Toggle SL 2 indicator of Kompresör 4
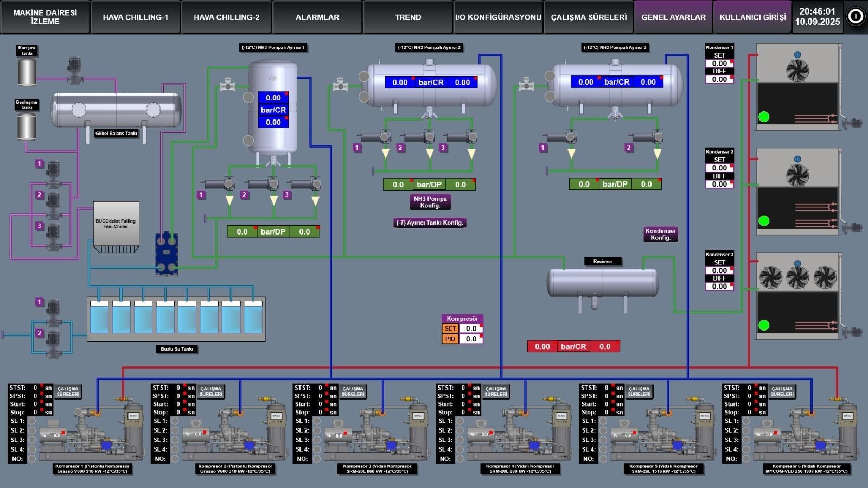The image size is (868, 488). click(460, 430)
